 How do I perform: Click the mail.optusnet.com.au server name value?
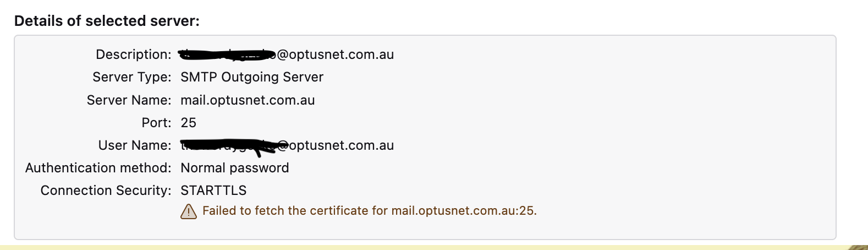tap(248, 100)
